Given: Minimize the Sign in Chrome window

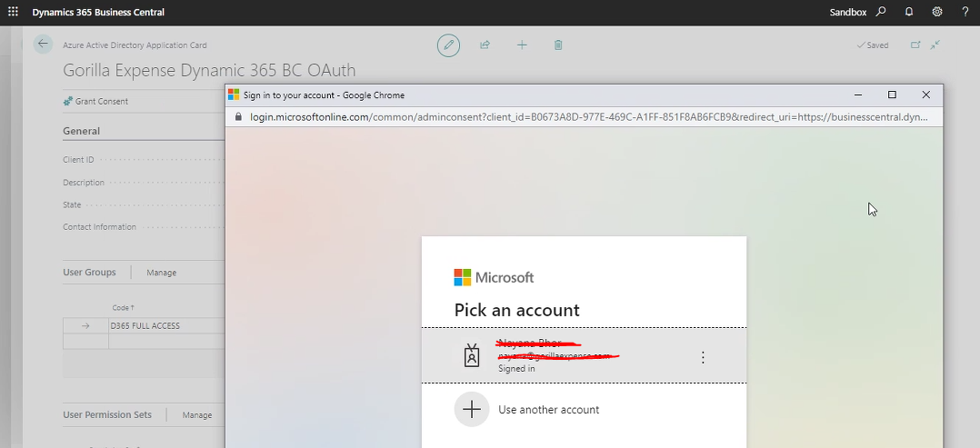Looking at the screenshot, I should click(858, 95).
